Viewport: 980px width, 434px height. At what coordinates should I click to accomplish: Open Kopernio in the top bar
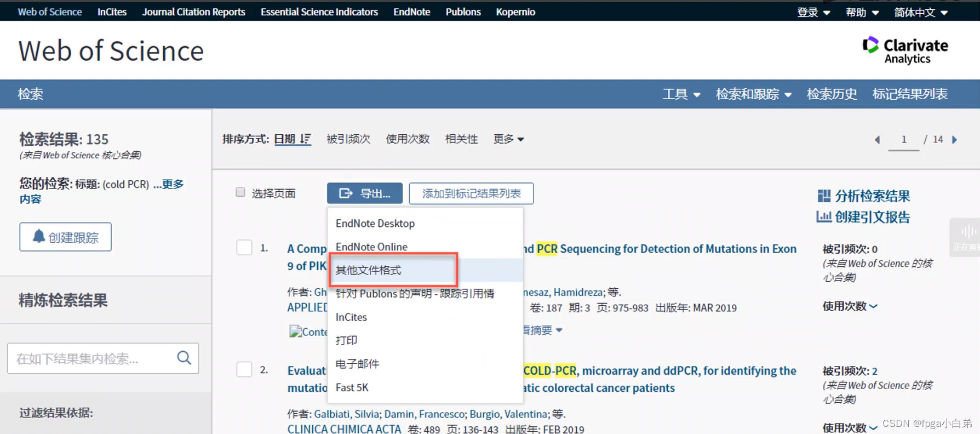click(515, 12)
